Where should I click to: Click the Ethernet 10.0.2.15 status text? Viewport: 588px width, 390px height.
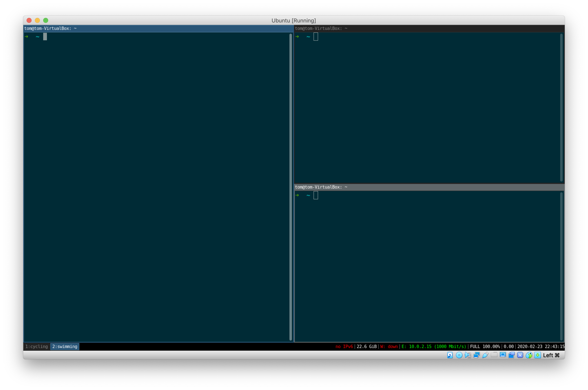(x=434, y=346)
